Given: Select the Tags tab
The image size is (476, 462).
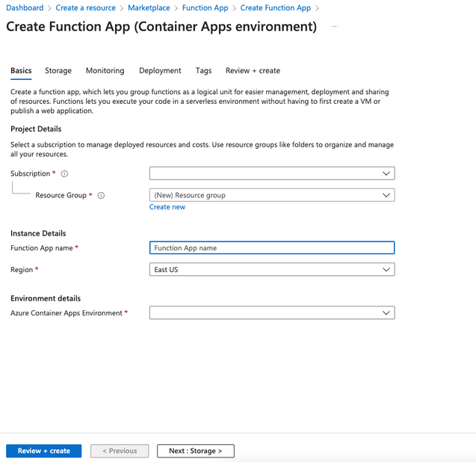Looking at the screenshot, I should (203, 70).
